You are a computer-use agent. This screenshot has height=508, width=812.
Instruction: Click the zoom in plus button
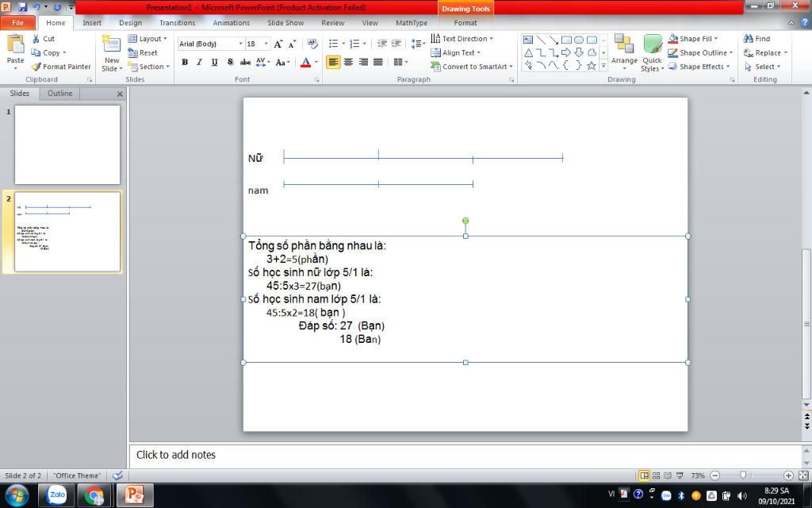788,475
